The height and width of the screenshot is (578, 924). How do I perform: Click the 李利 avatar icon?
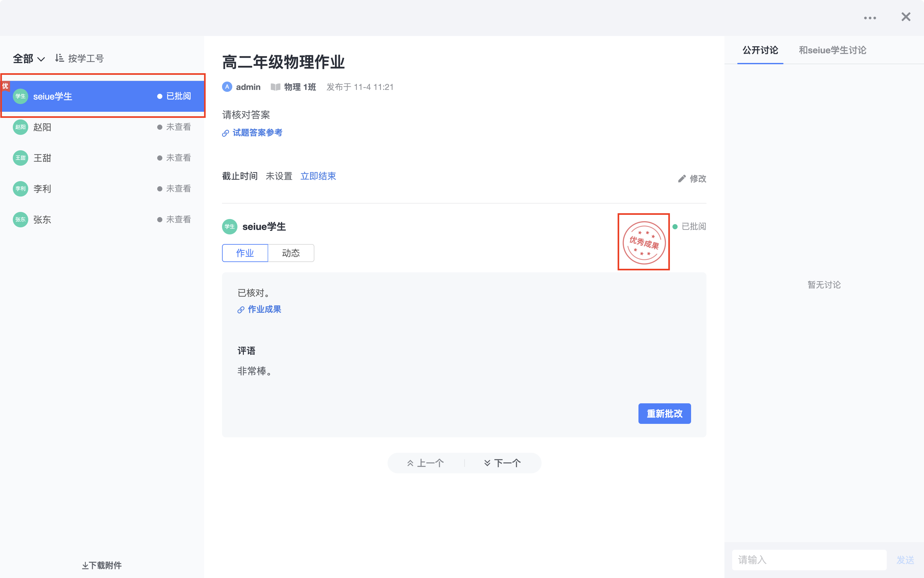pos(21,188)
